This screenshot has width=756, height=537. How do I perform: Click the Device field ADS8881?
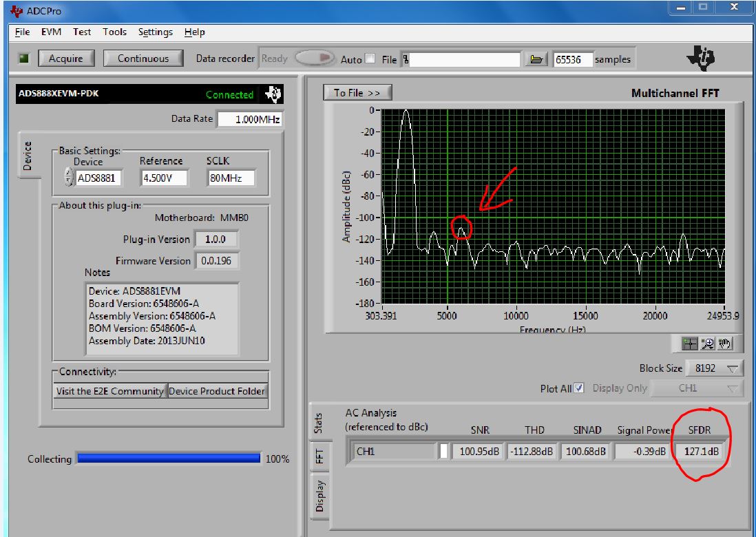click(x=99, y=178)
